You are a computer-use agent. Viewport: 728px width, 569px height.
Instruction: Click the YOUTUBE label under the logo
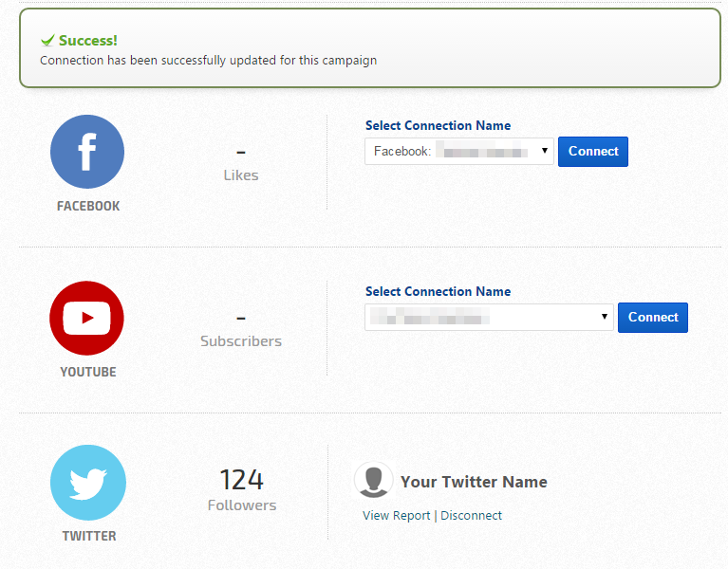coord(88,372)
